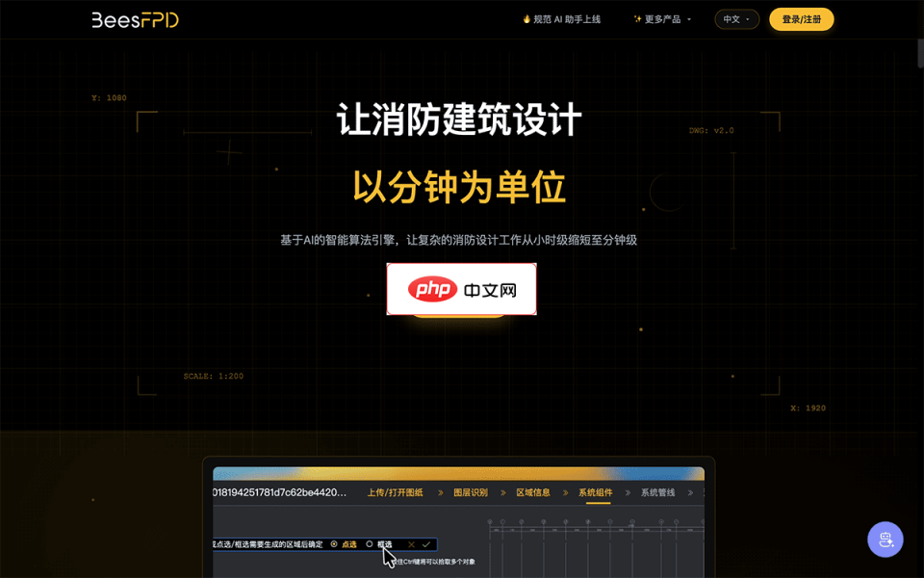Go to the 系统管线 step tab

click(x=657, y=492)
